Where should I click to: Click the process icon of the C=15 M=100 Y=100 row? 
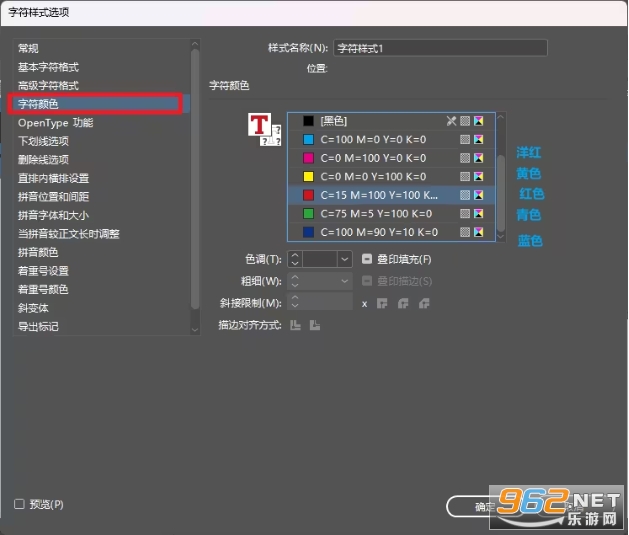[x=465, y=195]
